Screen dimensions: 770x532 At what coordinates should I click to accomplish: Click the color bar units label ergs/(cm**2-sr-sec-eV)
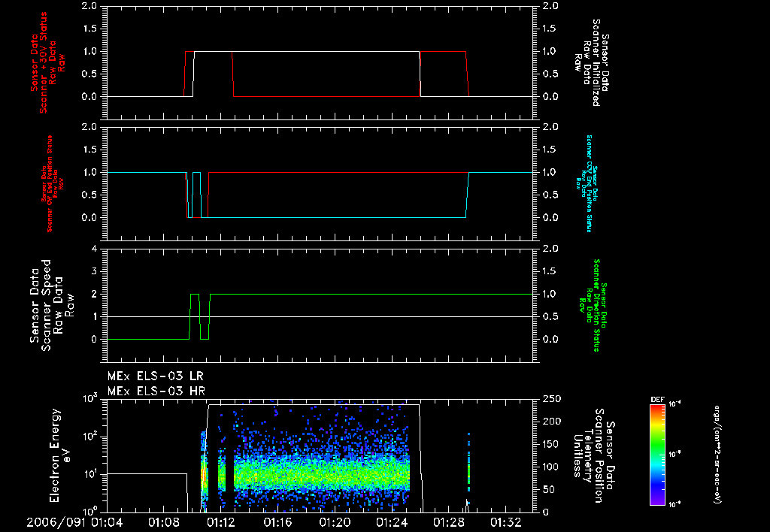click(x=717, y=455)
